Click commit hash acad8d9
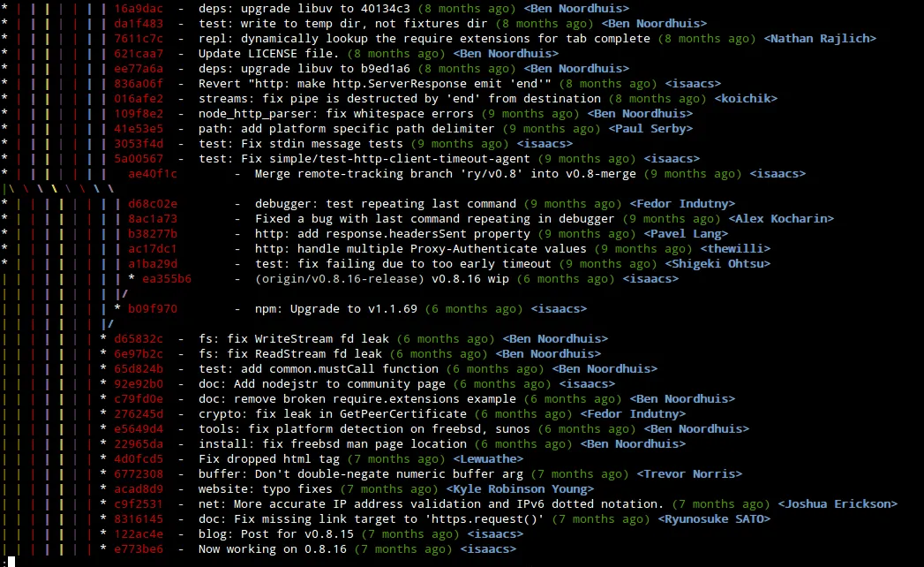 [139, 489]
